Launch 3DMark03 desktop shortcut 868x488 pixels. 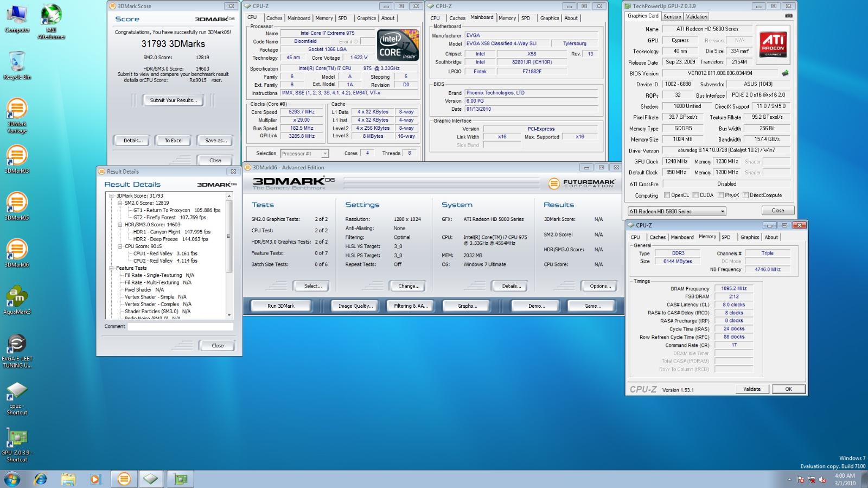[17, 159]
